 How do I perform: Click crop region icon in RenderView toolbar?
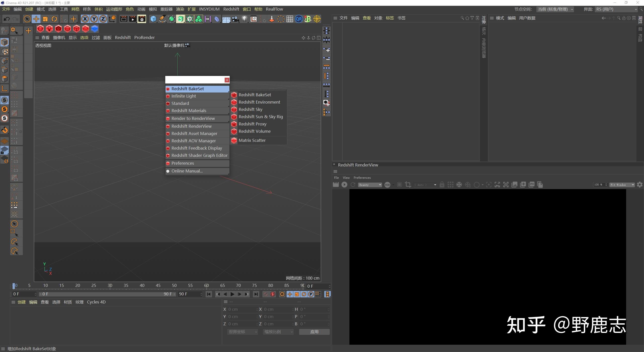coord(408,185)
